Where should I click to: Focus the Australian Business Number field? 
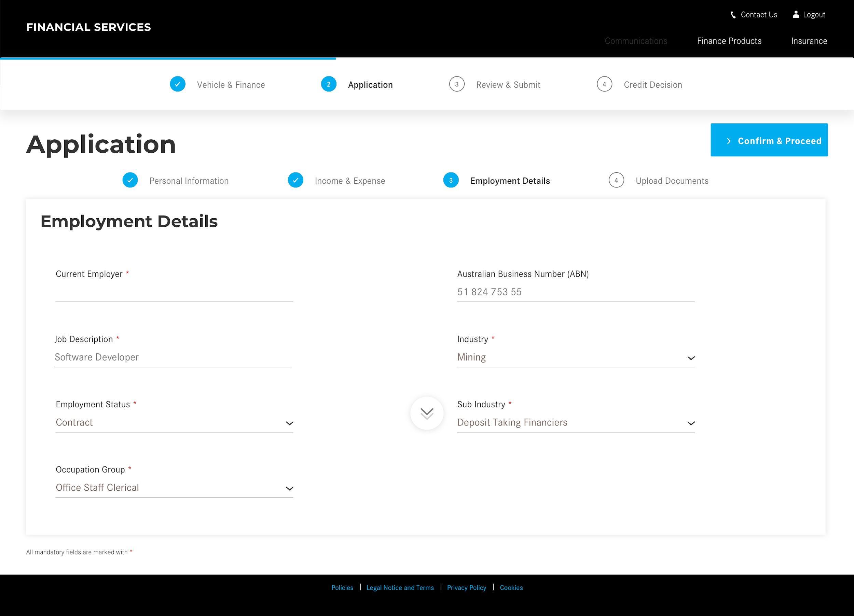pos(576,292)
